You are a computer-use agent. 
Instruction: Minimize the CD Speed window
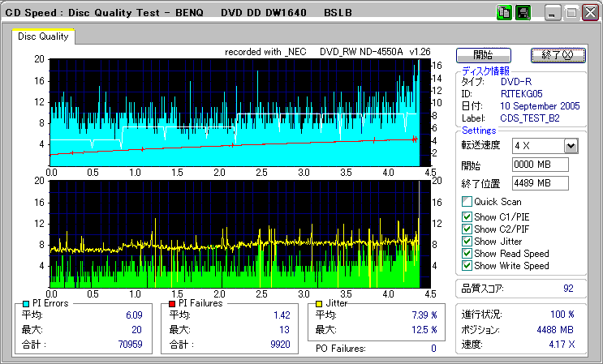click(x=553, y=13)
